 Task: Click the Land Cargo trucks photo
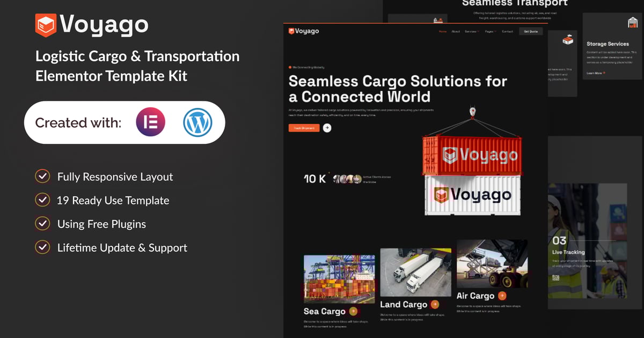416,272
